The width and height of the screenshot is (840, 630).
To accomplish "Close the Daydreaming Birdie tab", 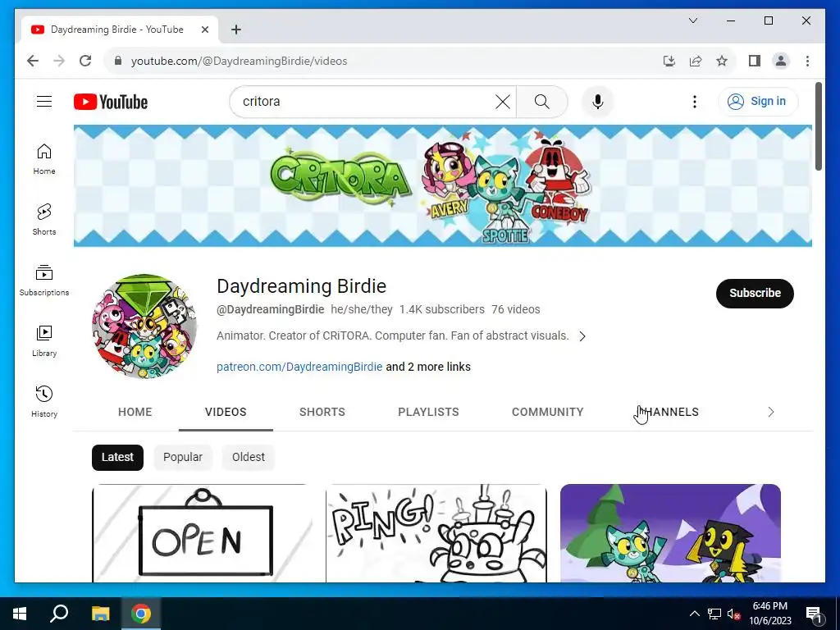I will click(204, 30).
